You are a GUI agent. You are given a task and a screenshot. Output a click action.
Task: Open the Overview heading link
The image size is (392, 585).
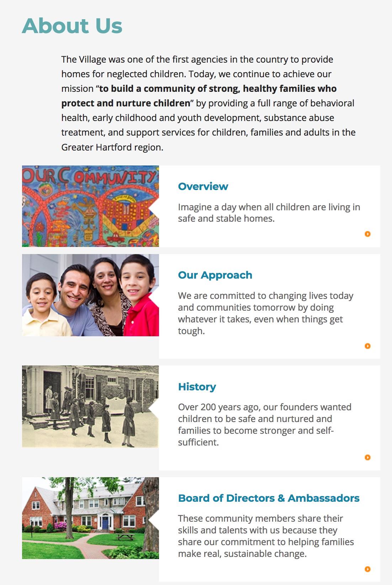(x=203, y=186)
